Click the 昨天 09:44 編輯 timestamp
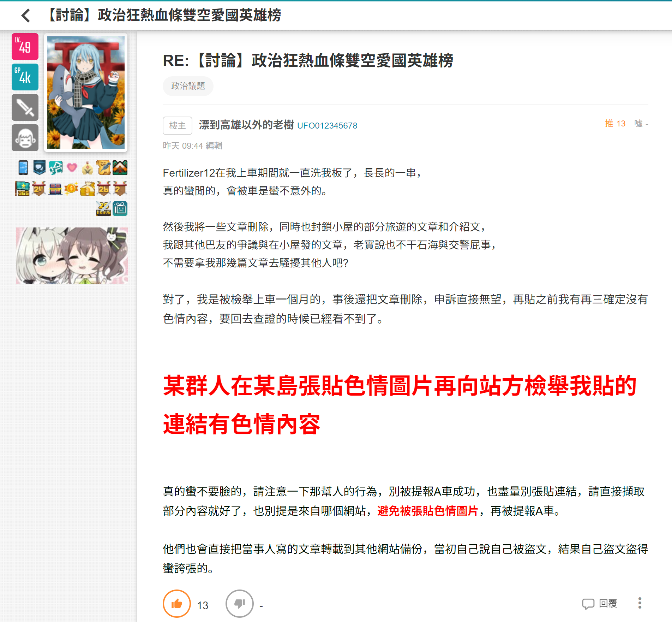Viewport: 672px width, 622px height. click(x=192, y=146)
